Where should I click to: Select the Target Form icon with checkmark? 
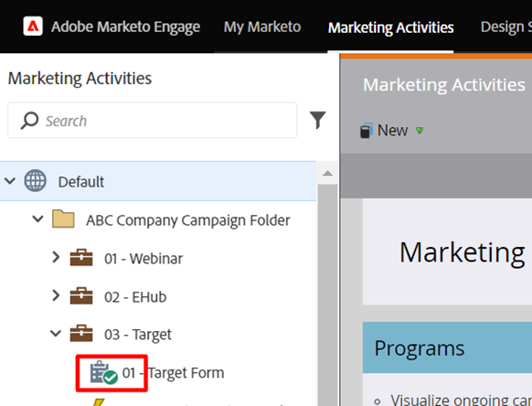104,373
